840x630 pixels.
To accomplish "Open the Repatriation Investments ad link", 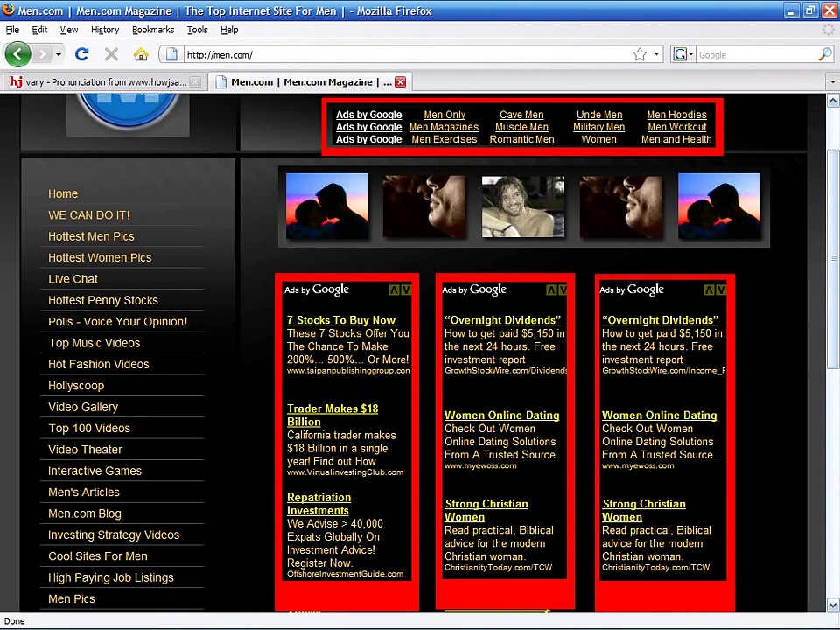I will 319,504.
